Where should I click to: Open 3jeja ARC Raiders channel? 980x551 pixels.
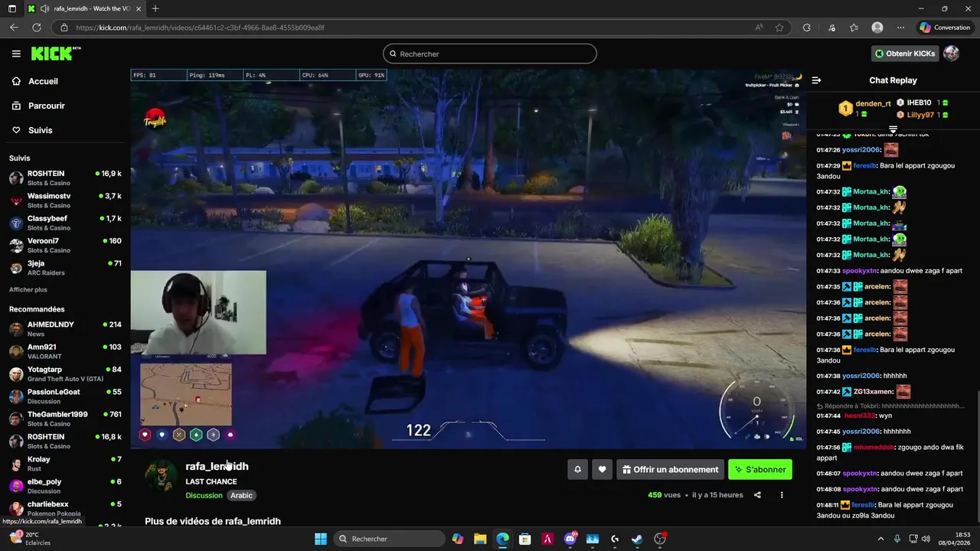tap(65, 268)
